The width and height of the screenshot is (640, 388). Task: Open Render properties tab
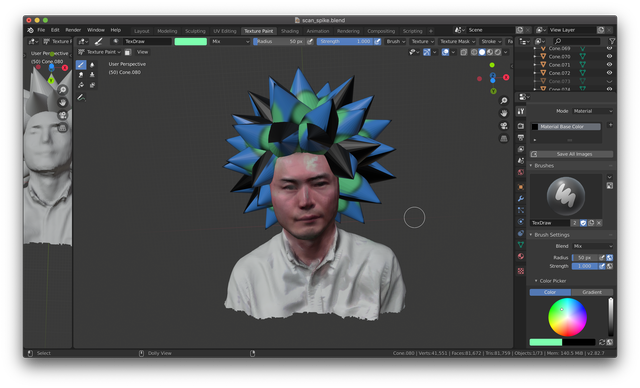point(520,126)
